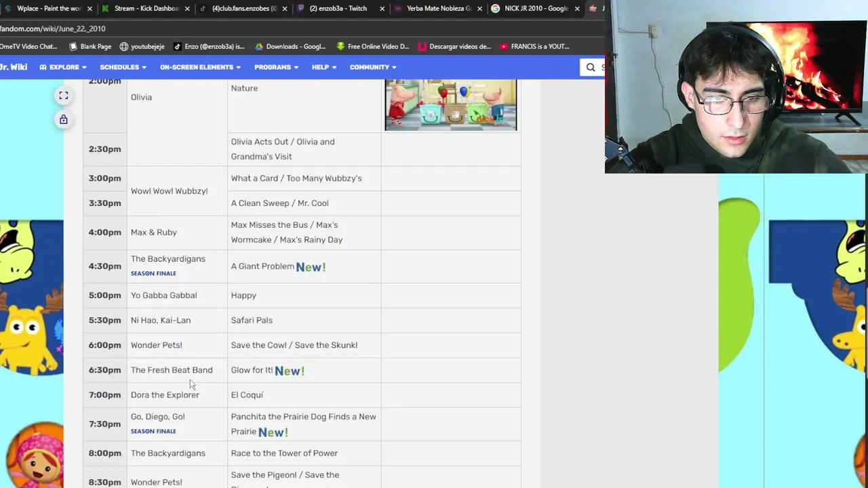The width and height of the screenshot is (868, 488).
Task: Close the club.fans.enzobes tab
Action: pyautogui.click(x=284, y=9)
